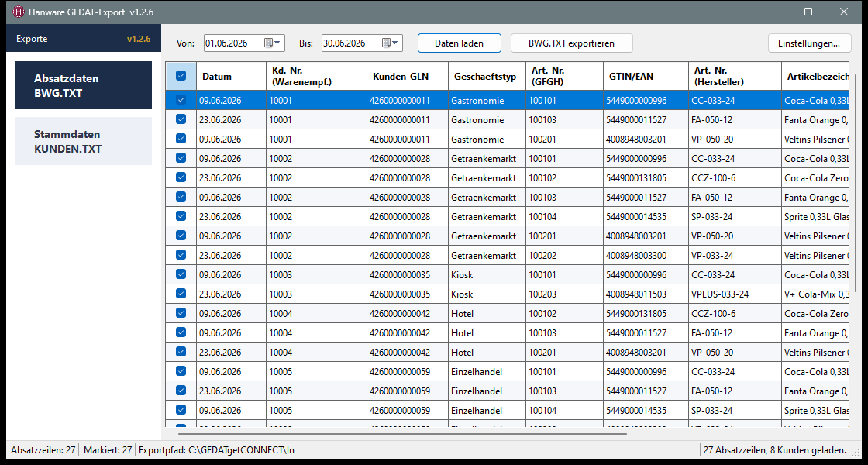
Task: Maximize the GEDAT-Export window
Action: pyautogui.click(x=808, y=12)
